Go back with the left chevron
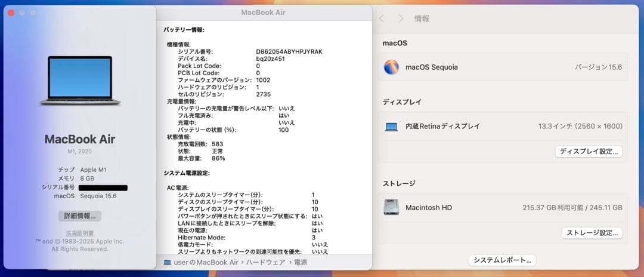 (x=382, y=19)
